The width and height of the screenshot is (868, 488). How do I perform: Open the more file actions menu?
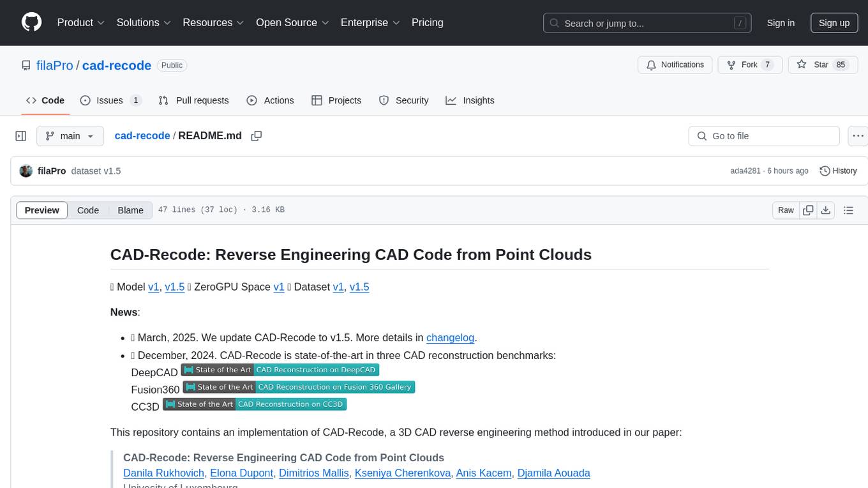[858, 136]
